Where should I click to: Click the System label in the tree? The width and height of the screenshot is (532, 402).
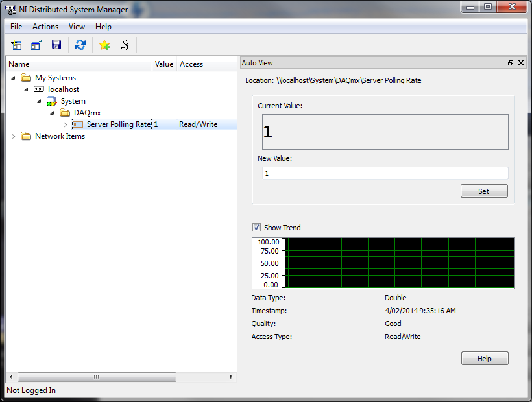73,101
